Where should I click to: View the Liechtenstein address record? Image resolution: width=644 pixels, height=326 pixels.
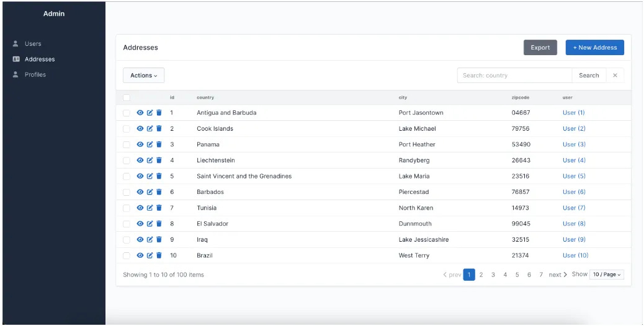point(140,160)
